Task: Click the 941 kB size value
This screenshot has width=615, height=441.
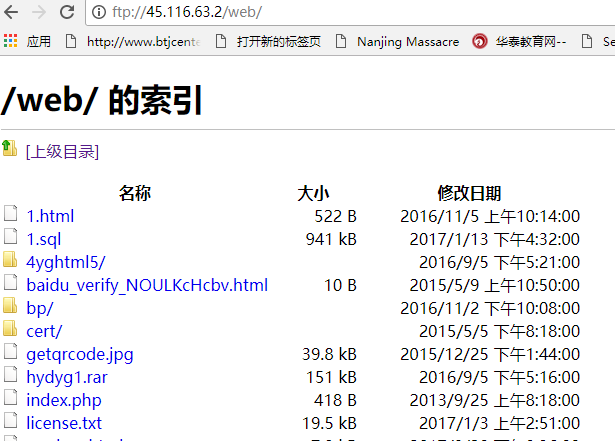Action: (331, 239)
